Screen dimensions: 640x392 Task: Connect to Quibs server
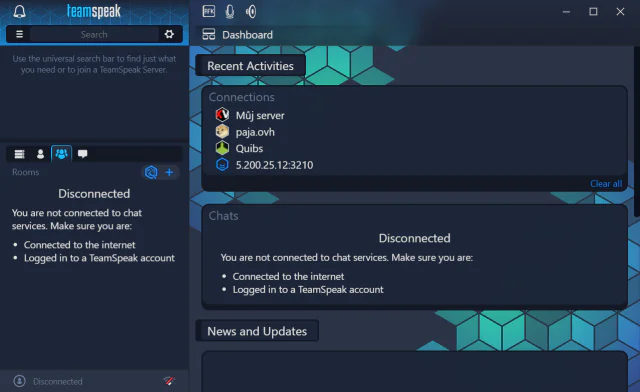249,149
